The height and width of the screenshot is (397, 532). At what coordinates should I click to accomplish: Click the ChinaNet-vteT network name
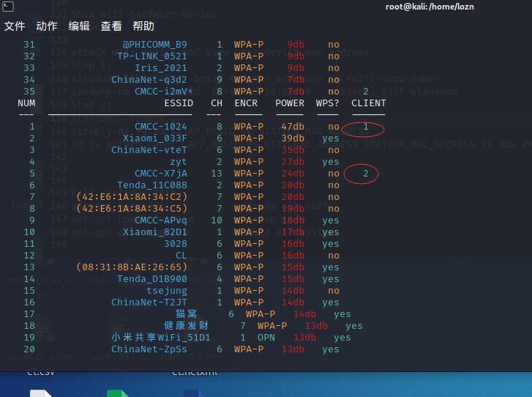(x=149, y=150)
